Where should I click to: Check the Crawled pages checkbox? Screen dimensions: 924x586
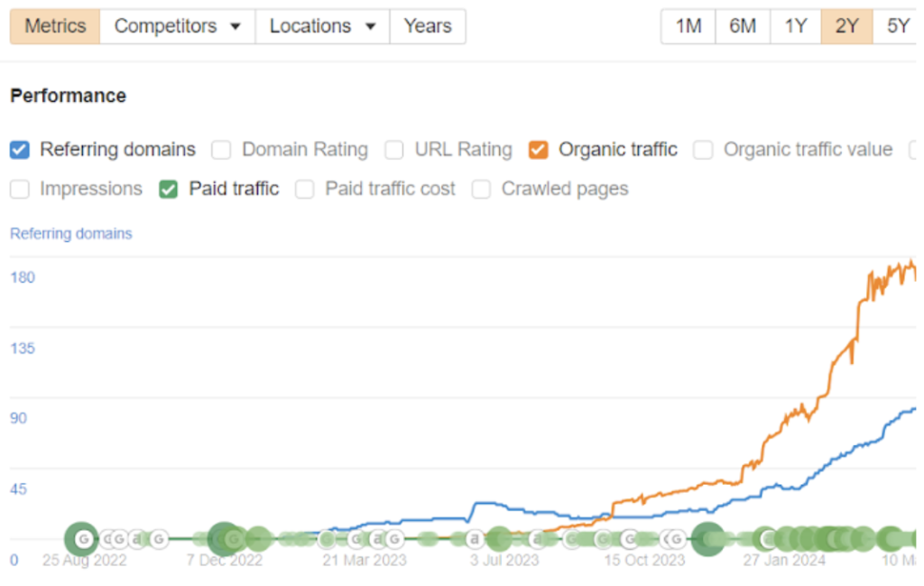[x=482, y=190]
